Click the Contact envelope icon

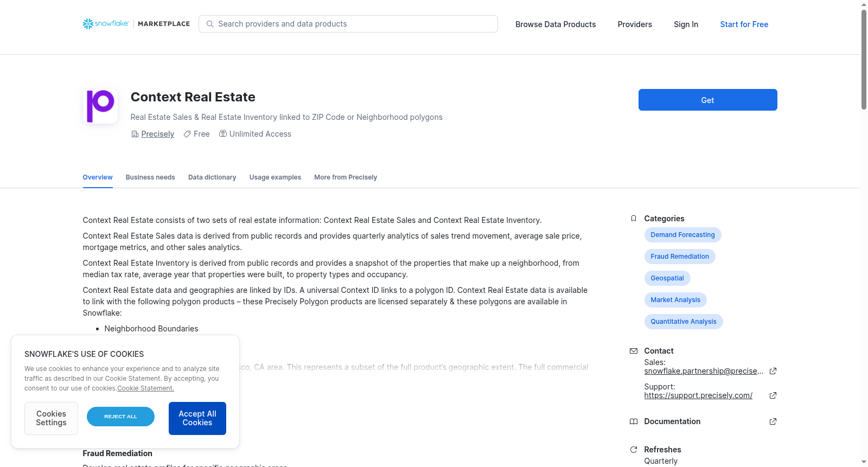pos(634,351)
